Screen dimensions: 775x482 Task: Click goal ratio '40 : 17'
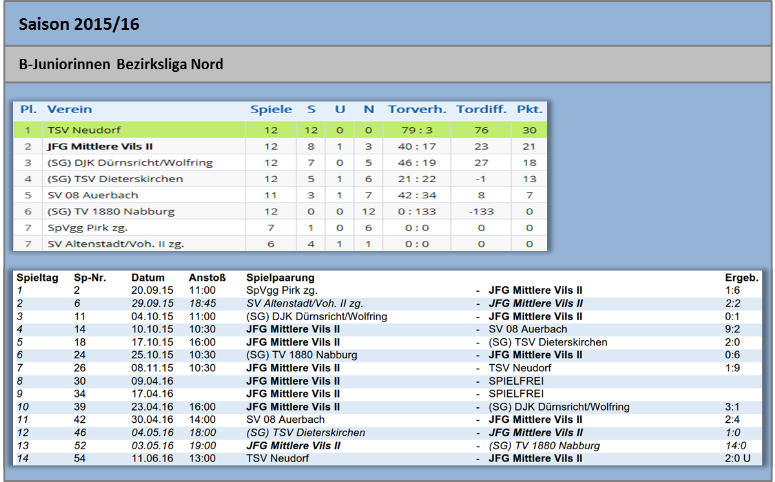(x=417, y=146)
